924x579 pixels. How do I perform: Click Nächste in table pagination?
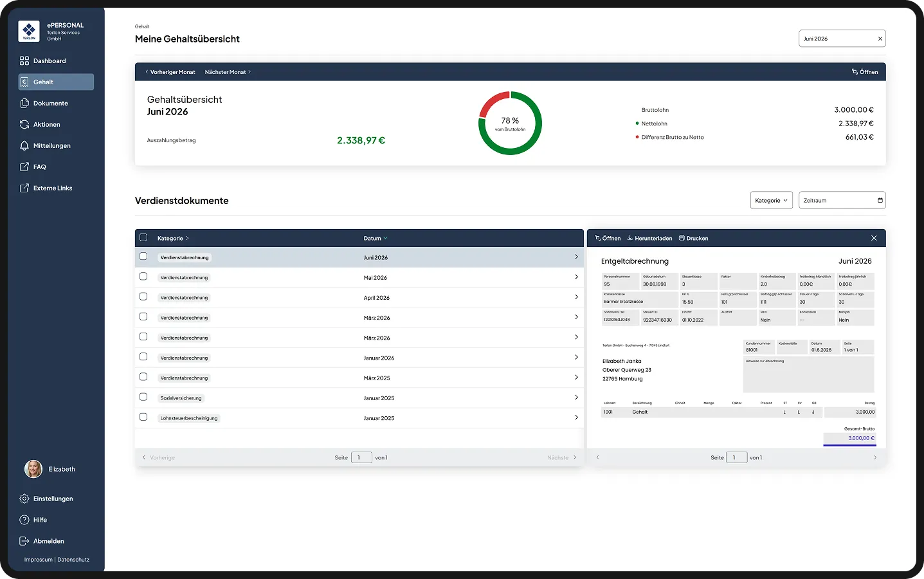(562, 457)
